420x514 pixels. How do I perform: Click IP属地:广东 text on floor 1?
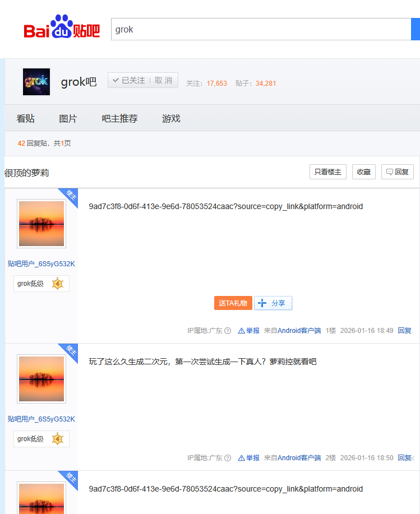[x=205, y=331]
